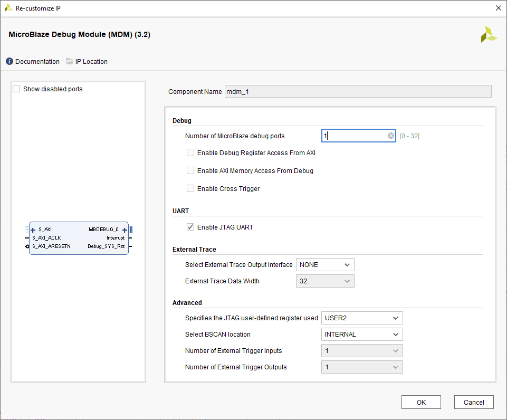Image resolution: width=507 pixels, height=420 pixels.
Task: Expand the Select BSCAN location dropdown
Action: pyautogui.click(x=362, y=335)
